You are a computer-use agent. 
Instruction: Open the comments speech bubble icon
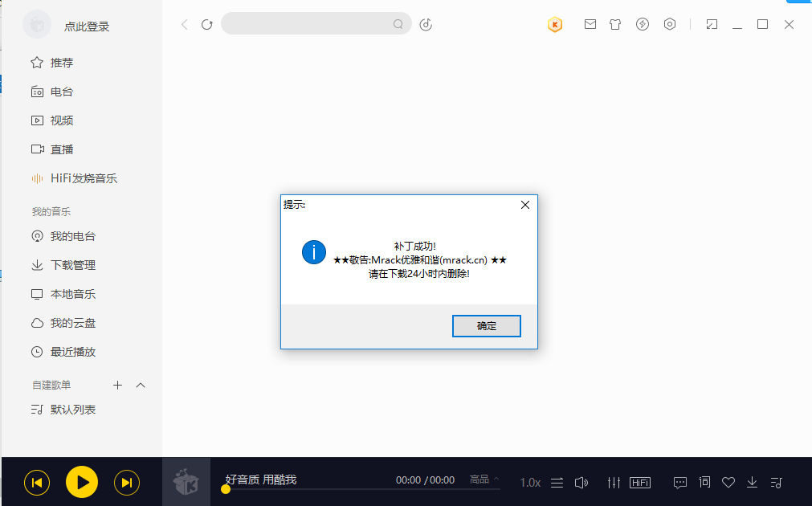coord(680,483)
